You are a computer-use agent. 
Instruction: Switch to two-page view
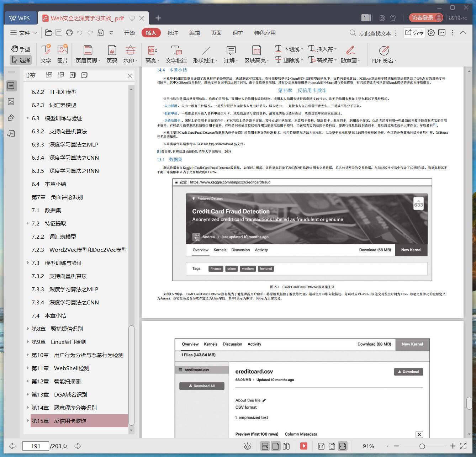[286, 446]
